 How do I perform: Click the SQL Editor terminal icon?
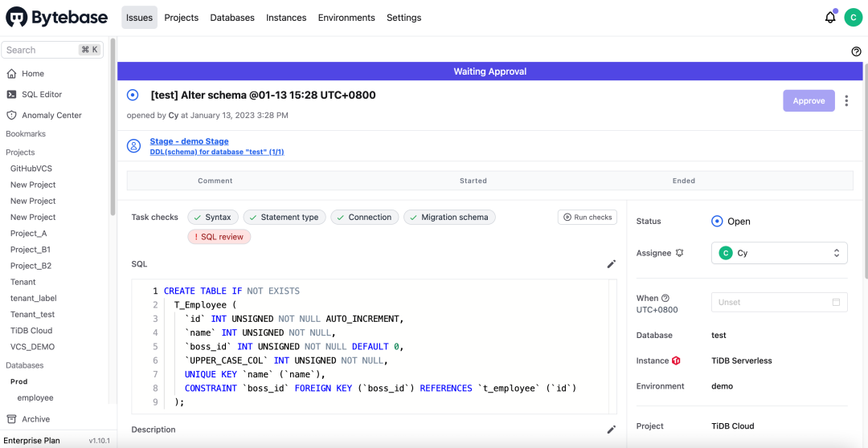tap(11, 95)
